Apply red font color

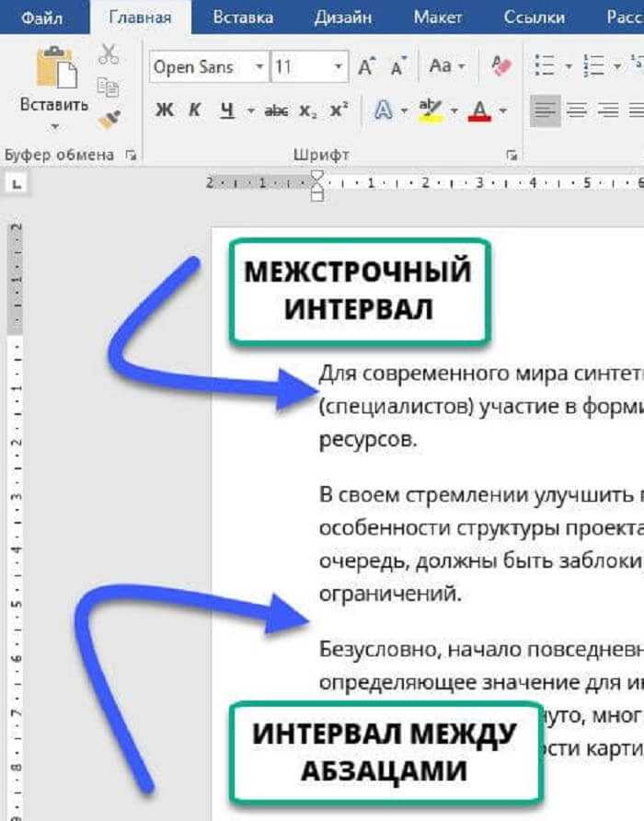(479, 110)
